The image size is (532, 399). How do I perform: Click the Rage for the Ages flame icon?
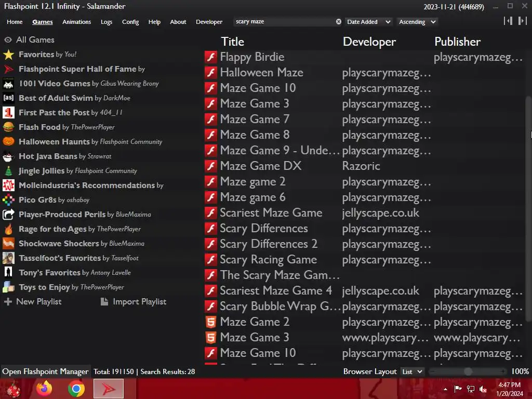pos(8,229)
